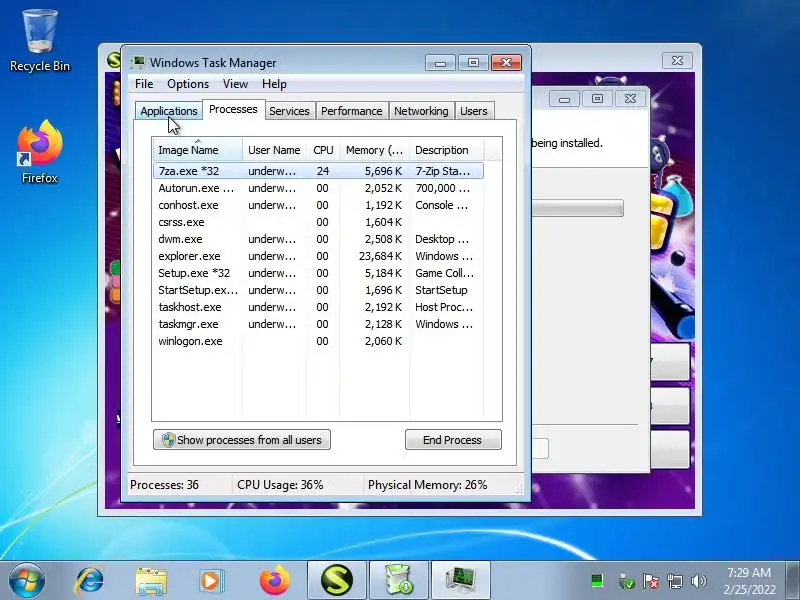
Task: Click the Processes: 36 status entry
Action: [164, 485]
